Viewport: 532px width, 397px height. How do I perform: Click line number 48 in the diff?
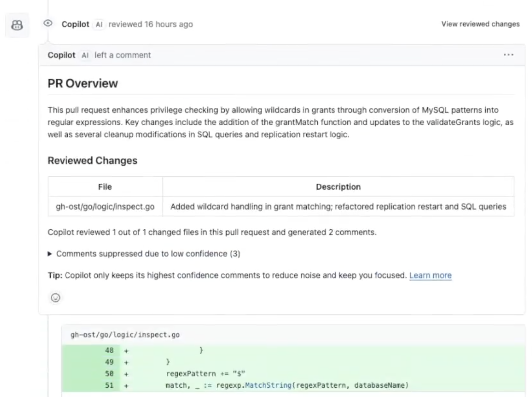[109, 350]
